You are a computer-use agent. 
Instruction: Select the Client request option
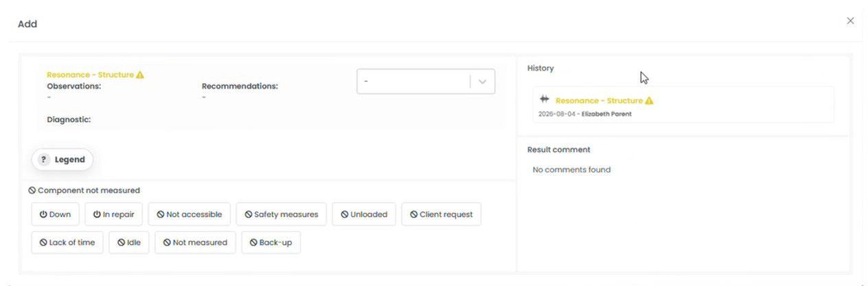click(x=442, y=214)
